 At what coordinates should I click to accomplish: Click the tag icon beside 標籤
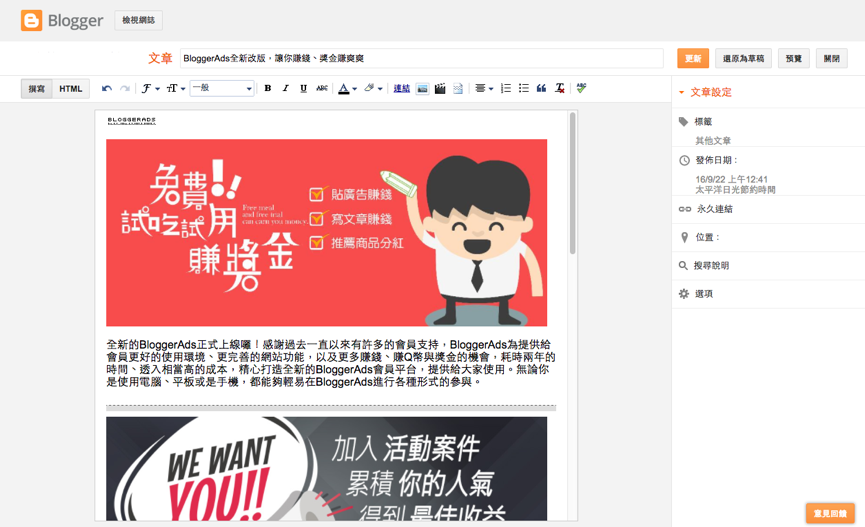684,122
